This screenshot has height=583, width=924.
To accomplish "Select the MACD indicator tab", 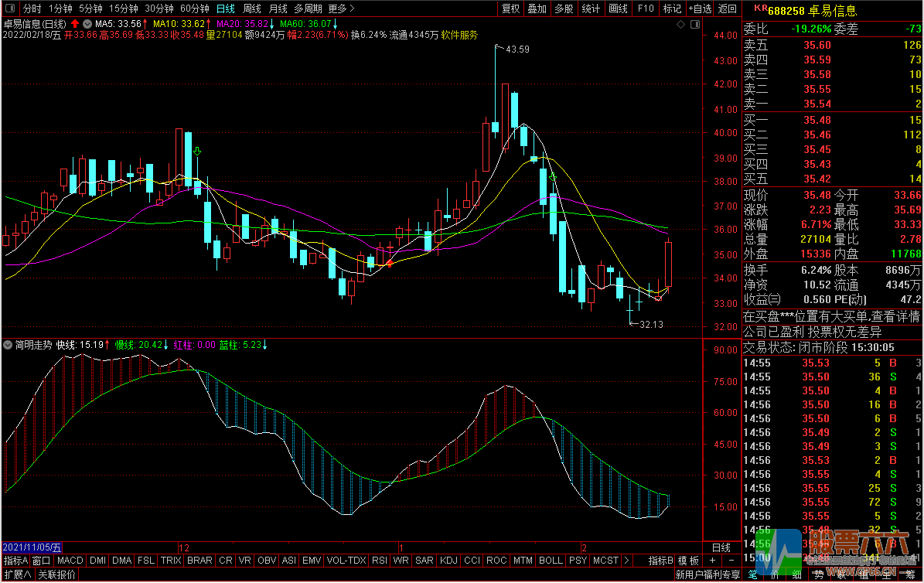I will (70, 561).
